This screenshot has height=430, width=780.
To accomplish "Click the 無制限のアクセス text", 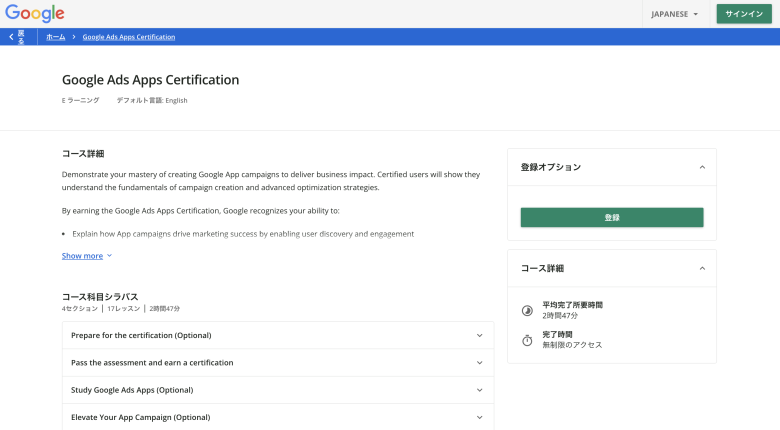I will pyautogui.click(x=572, y=345).
